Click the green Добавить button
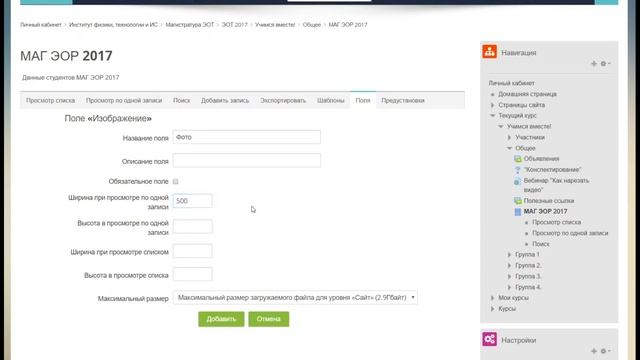 221,319
